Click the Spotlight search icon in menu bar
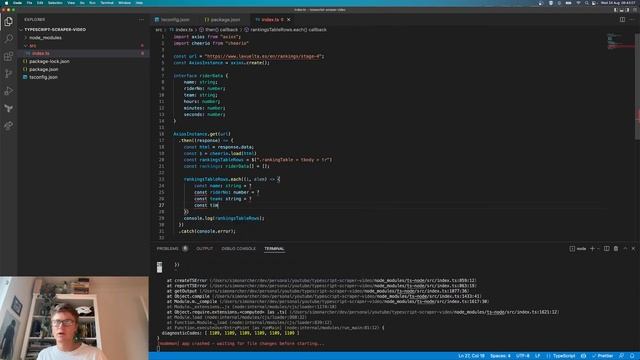Viewport: 640px width, 360px height. coord(587,3)
